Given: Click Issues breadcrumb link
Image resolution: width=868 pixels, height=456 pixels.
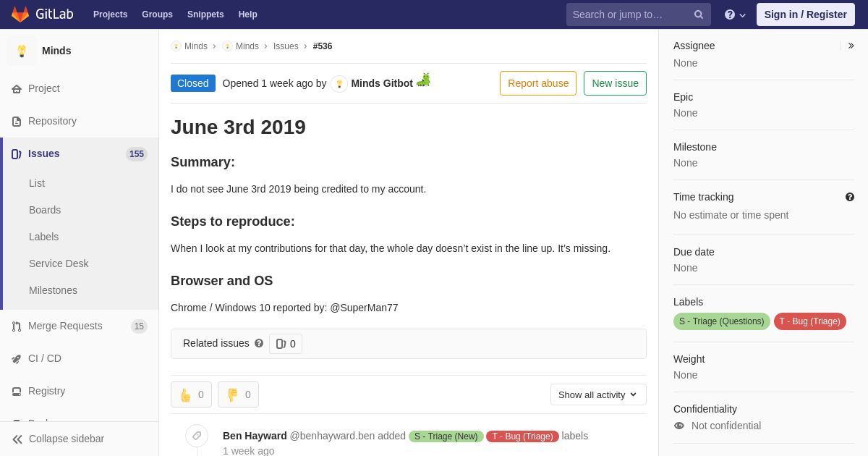Looking at the screenshot, I should (286, 46).
